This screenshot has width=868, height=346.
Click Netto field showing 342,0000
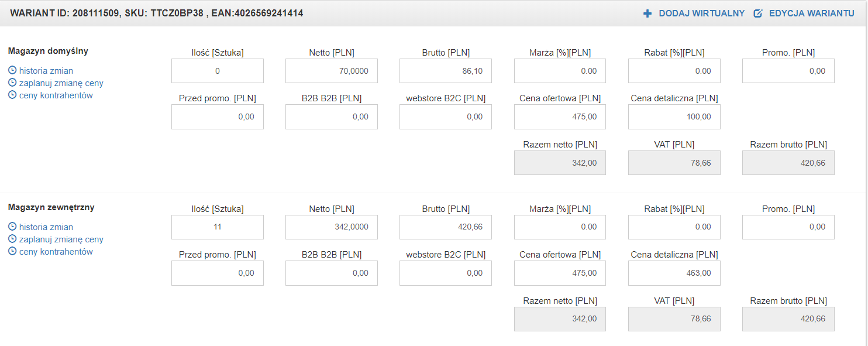[x=331, y=227]
